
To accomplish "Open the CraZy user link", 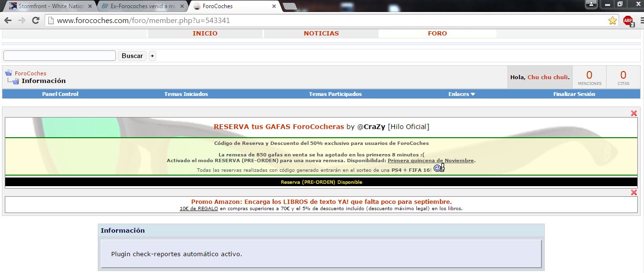I will (x=374, y=127).
